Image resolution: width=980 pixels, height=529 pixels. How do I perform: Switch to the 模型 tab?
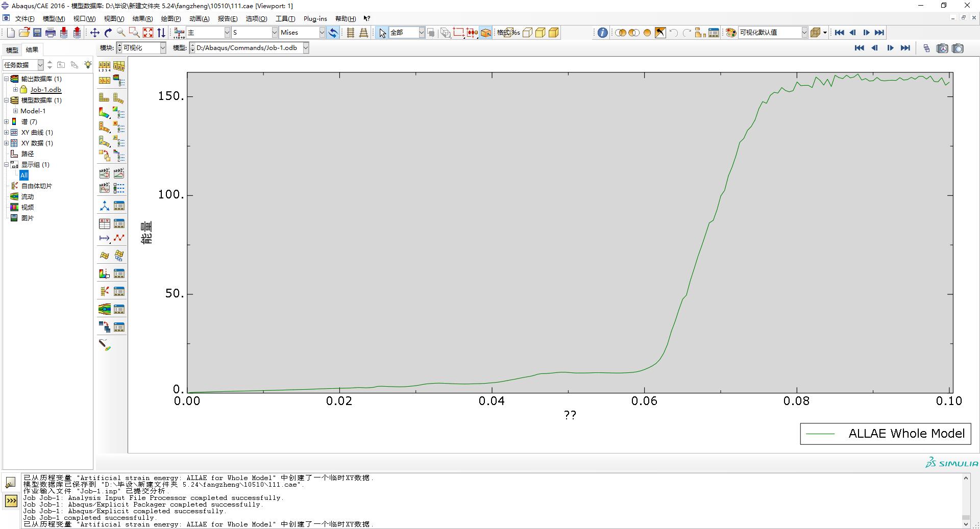click(12, 50)
